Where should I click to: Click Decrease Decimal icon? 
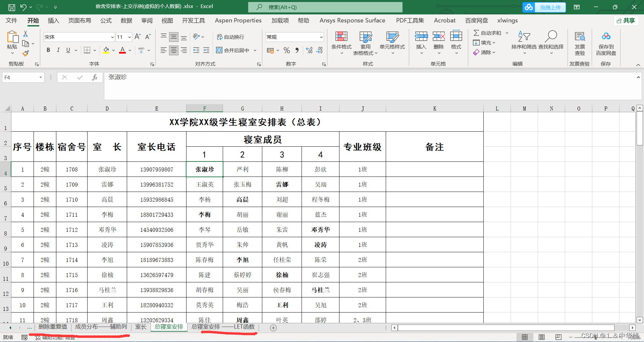click(x=319, y=50)
